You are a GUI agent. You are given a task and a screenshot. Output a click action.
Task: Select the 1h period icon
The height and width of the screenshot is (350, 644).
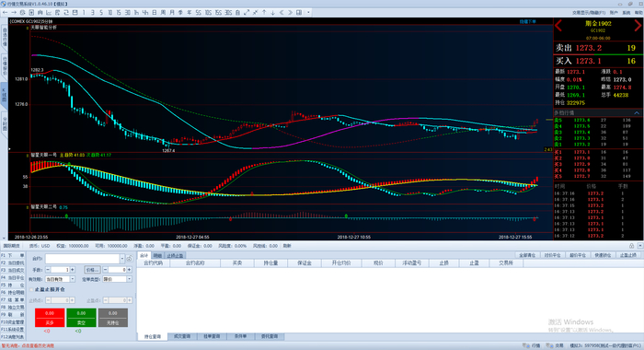[x=136, y=13]
